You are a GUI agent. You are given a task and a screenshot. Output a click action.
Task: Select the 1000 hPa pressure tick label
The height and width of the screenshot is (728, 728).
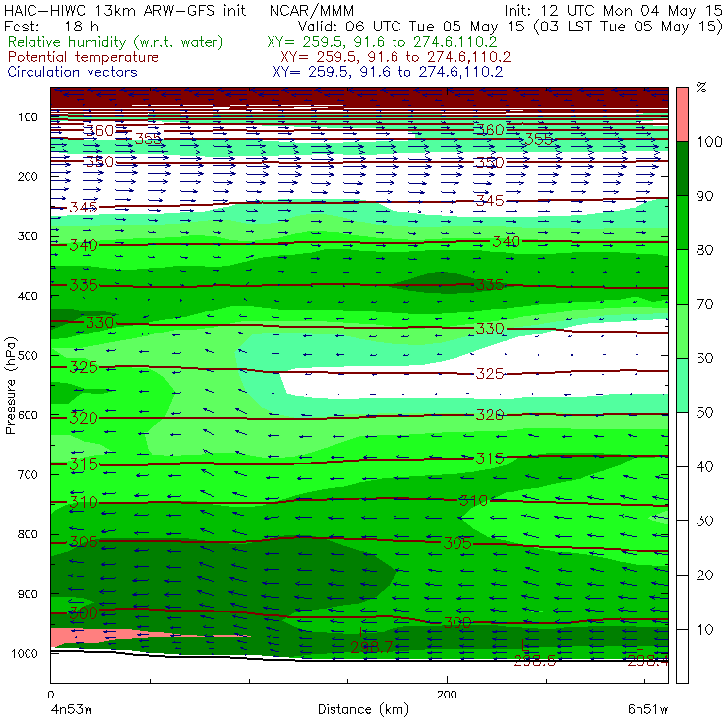coord(25,653)
